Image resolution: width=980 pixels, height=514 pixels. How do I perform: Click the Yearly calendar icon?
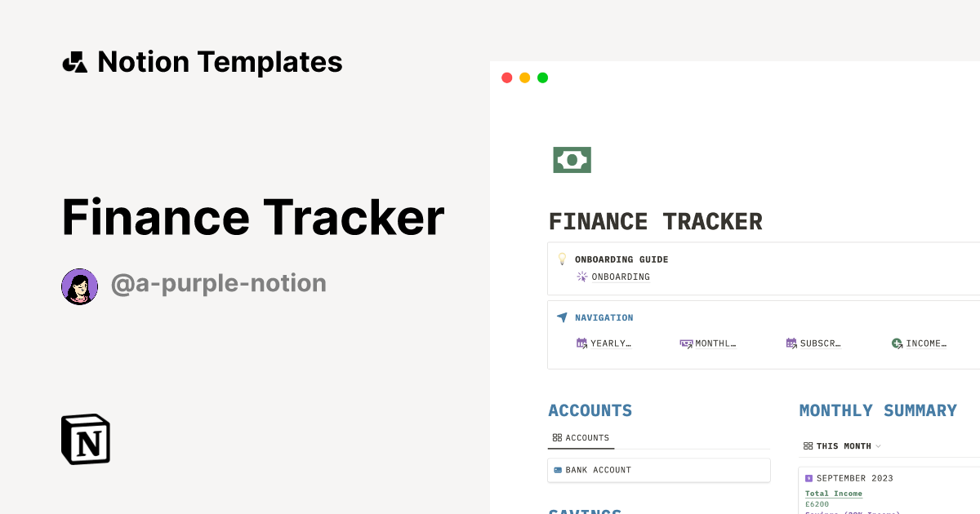tap(581, 343)
